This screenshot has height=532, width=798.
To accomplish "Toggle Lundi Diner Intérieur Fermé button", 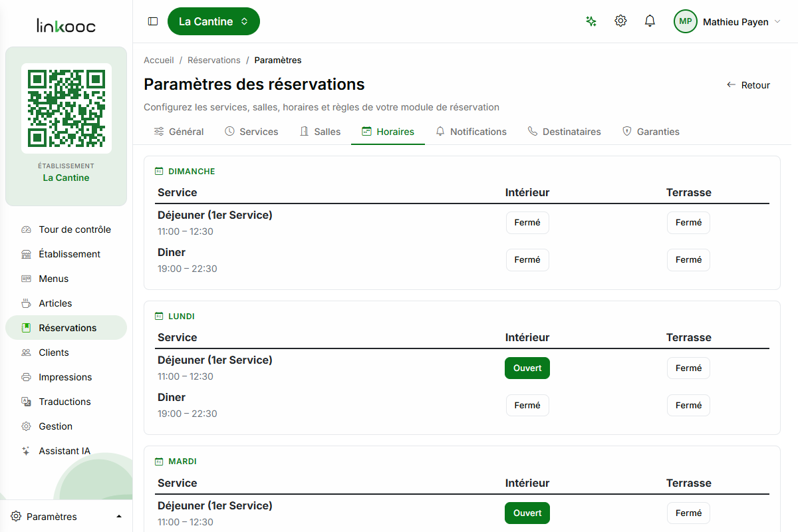I will tap(527, 405).
